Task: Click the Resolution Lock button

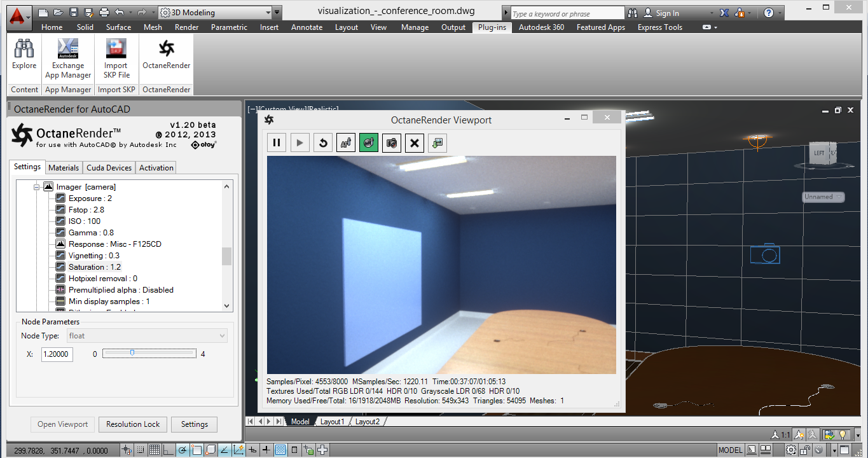Action: coord(133,424)
